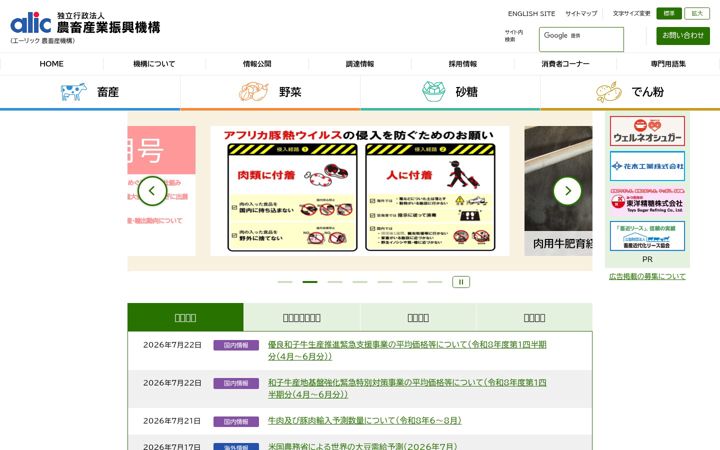Open the 情報公開 menu
The width and height of the screenshot is (720, 450).
(x=257, y=64)
